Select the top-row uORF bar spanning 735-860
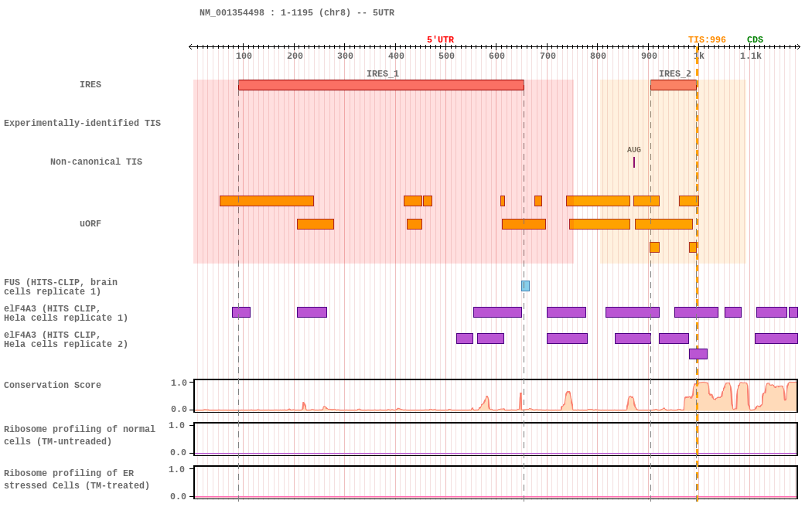The image size is (812, 507). tap(598, 201)
